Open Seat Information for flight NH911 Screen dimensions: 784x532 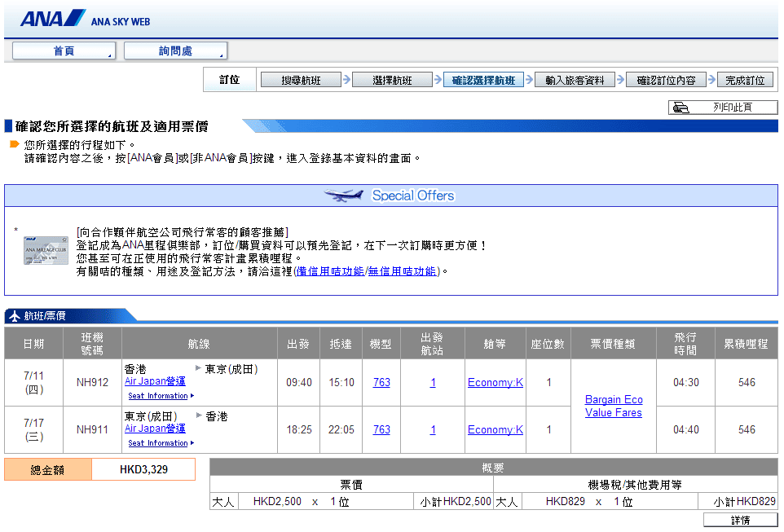(x=158, y=443)
